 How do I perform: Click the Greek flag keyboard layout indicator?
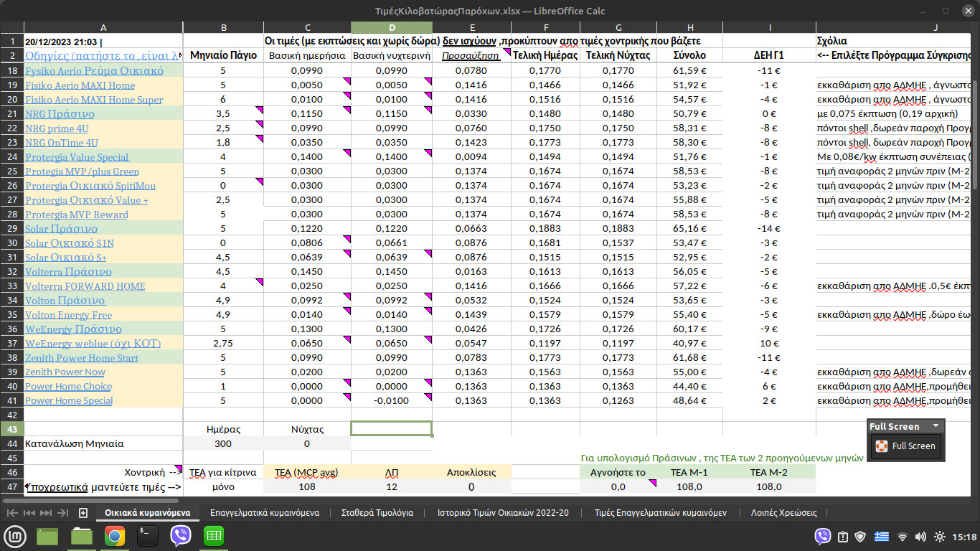tap(882, 537)
